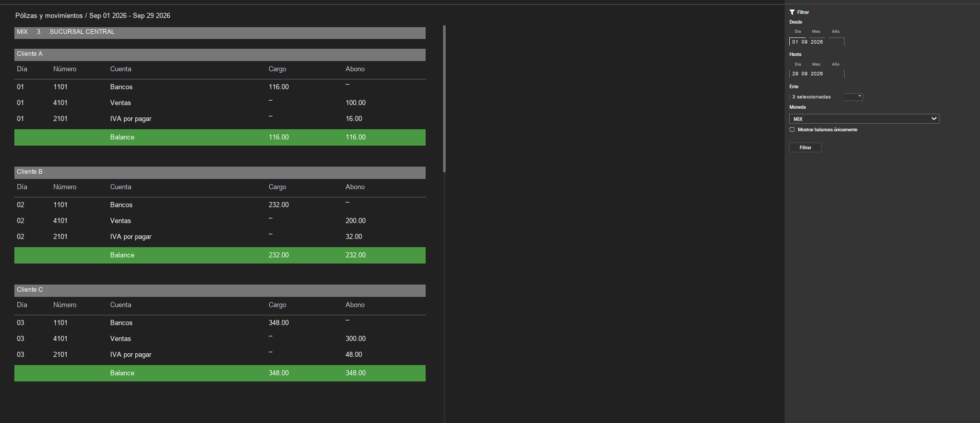The image size is (980, 423).
Task: Click Balance label in Cliente B total row
Action: [x=122, y=255]
